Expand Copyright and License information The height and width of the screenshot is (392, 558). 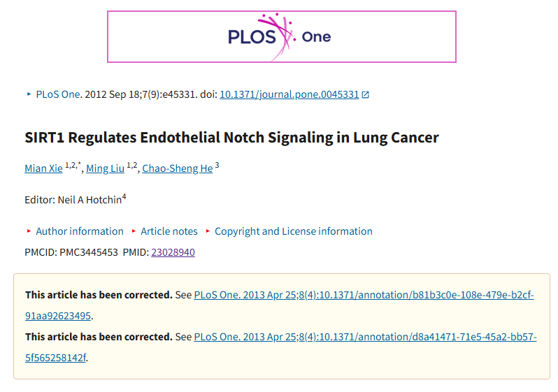[x=294, y=231]
